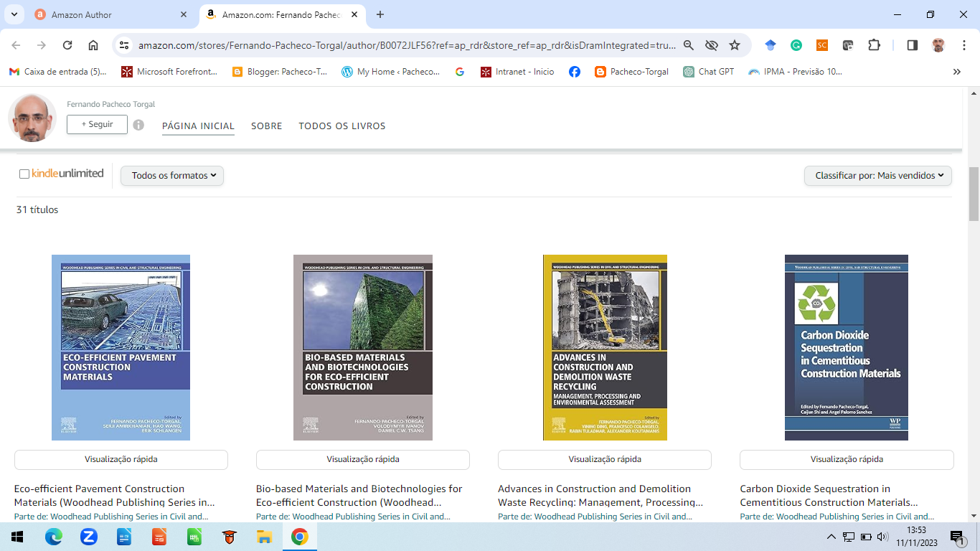This screenshot has width=980, height=551.
Task: Open the SOBRE tab
Action: point(267,126)
